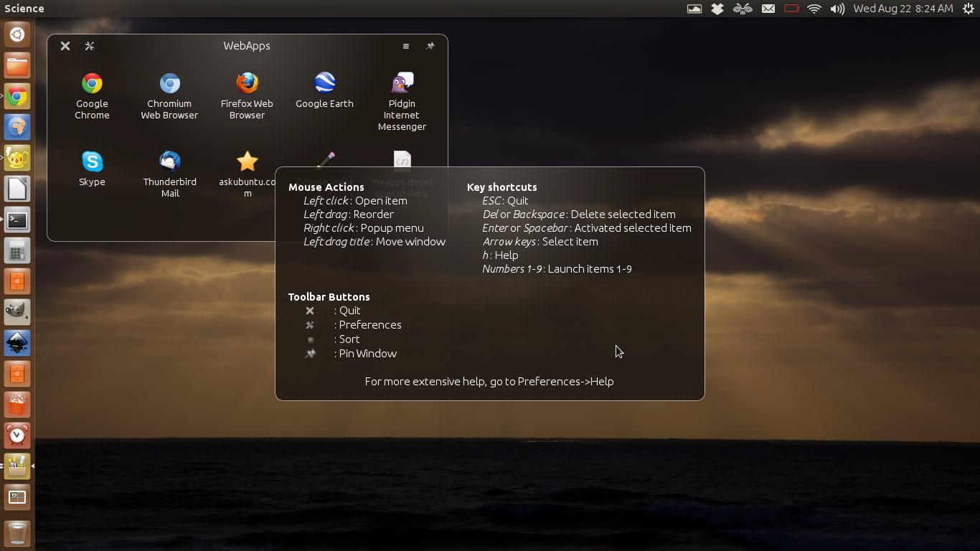The width and height of the screenshot is (980, 551).
Task: Open the Trash in the launcher
Action: [18, 532]
